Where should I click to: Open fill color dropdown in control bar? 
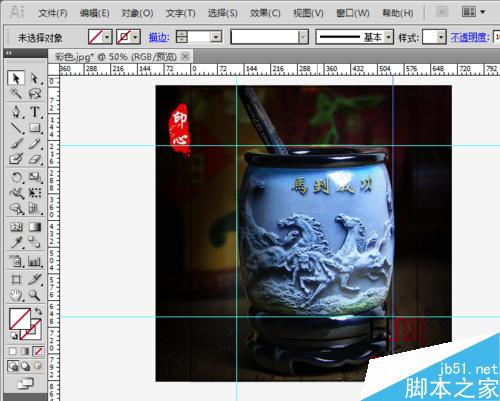point(107,37)
